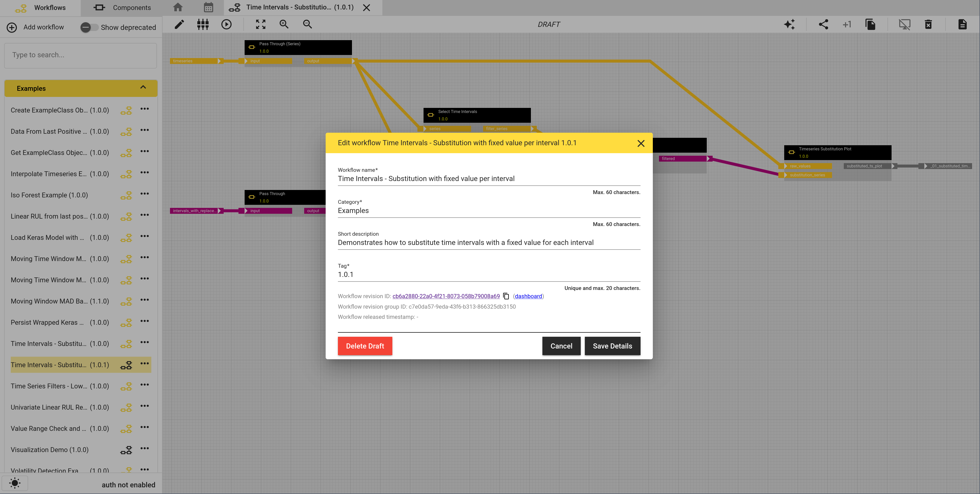Viewport: 980px width, 494px height.
Task: Click the Delete Draft button
Action: 365,346
